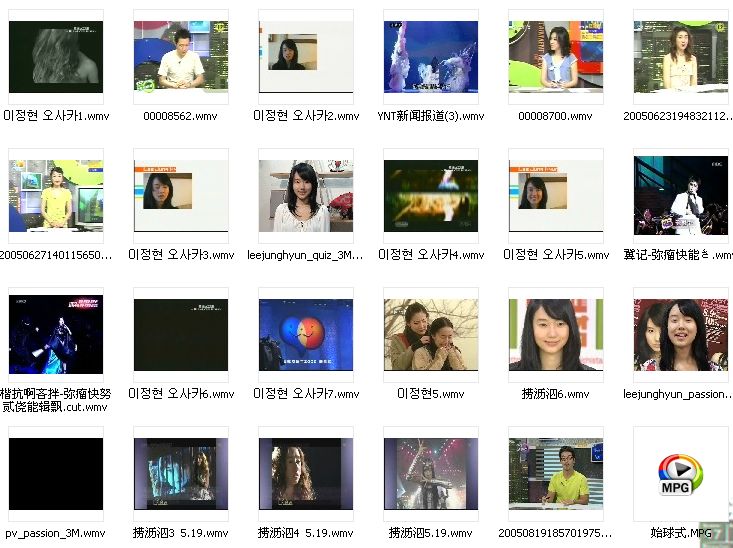The height and width of the screenshot is (548, 733).
Task: Select the 始球式.MPG file icon
Action: tap(680, 473)
